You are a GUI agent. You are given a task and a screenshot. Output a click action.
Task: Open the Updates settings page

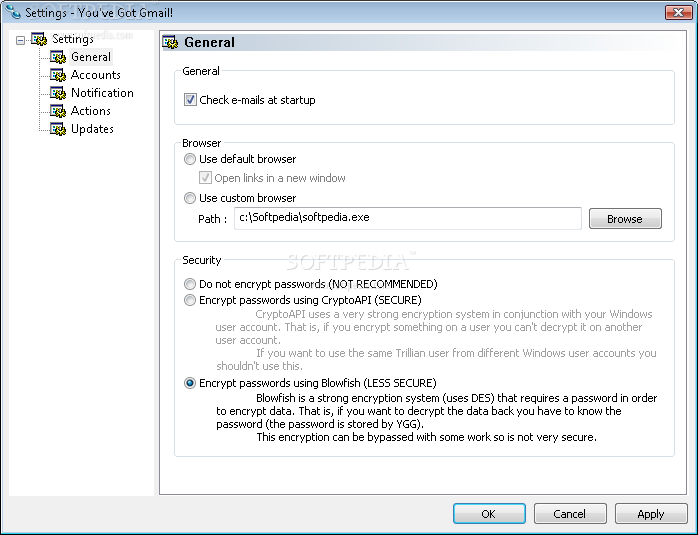pos(92,129)
